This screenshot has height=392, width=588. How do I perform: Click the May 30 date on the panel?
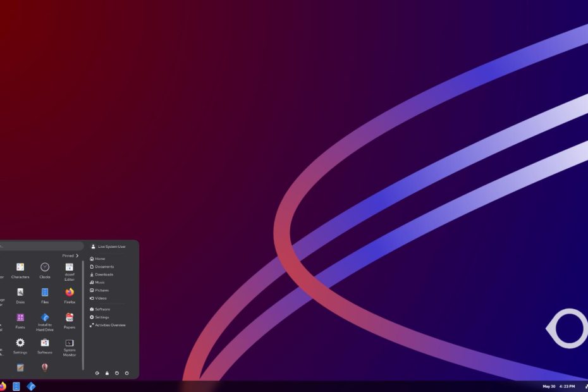tap(549, 386)
